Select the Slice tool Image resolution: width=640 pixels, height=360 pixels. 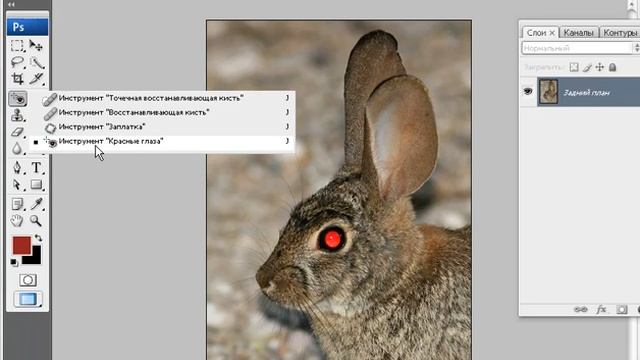coord(36,79)
